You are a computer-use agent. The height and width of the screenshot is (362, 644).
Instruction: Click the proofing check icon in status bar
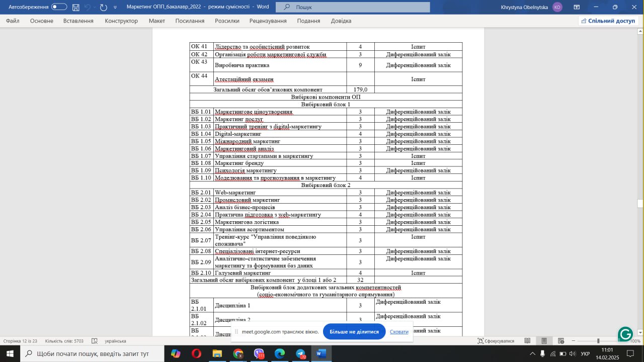(95, 341)
